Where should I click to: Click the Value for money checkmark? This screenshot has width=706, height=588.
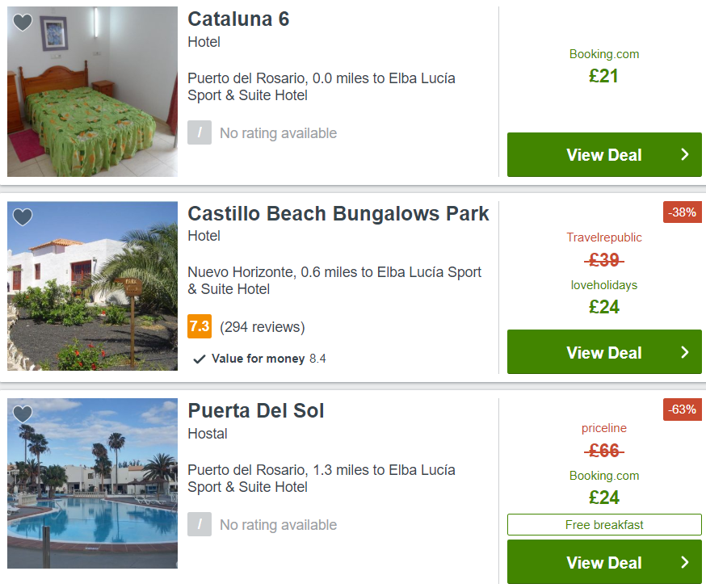pos(199,359)
